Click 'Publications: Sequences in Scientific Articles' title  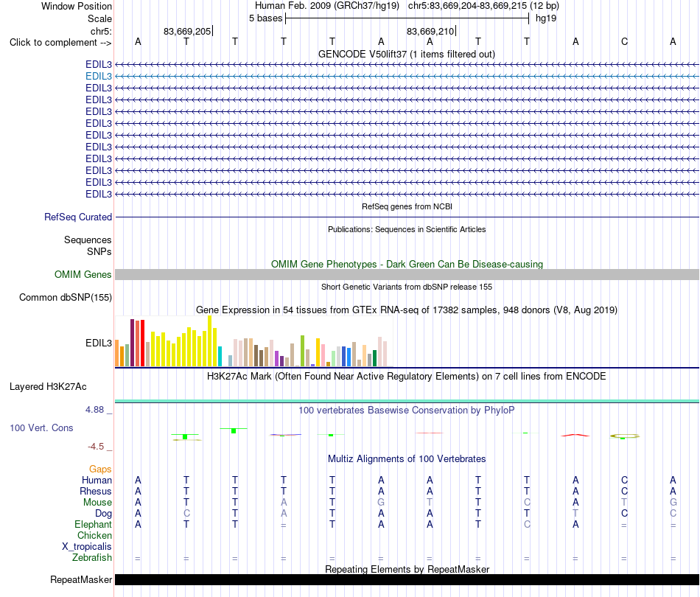pos(407,229)
